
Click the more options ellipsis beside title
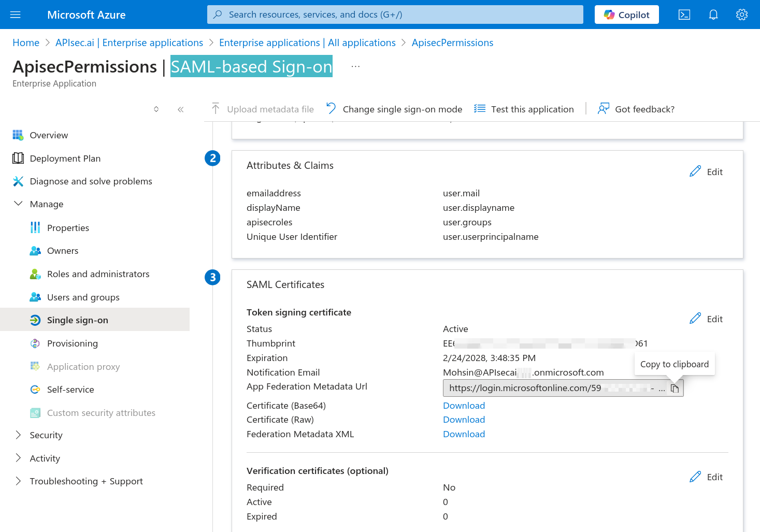[355, 67]
